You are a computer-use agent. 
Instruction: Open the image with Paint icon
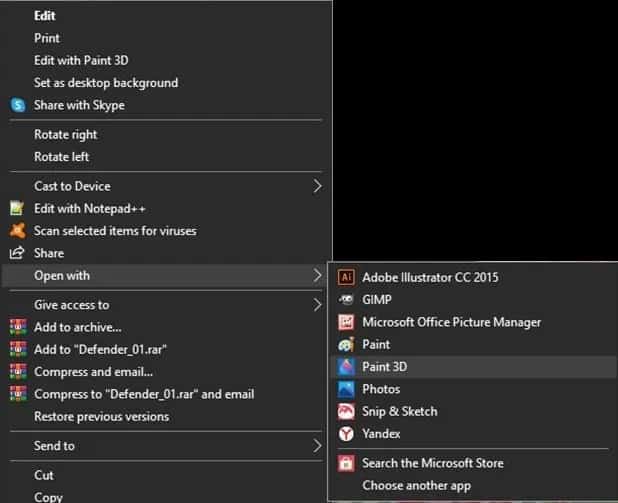[x=347, y=344]
